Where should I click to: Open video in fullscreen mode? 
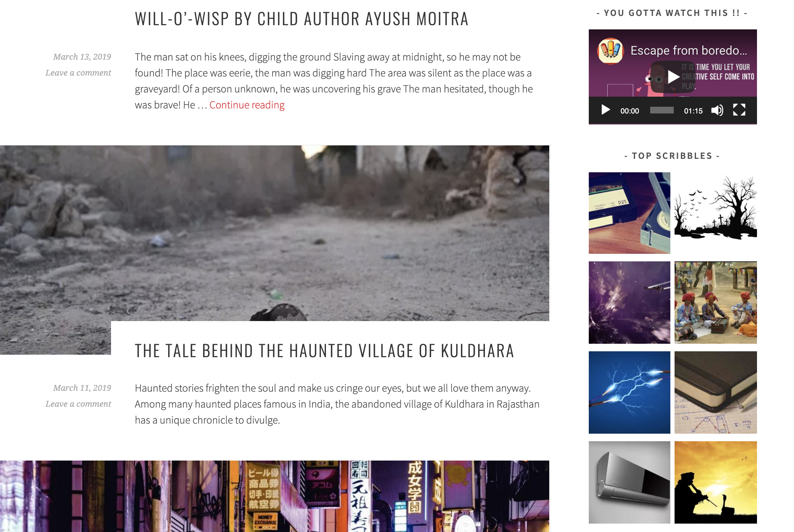point(739,110)
